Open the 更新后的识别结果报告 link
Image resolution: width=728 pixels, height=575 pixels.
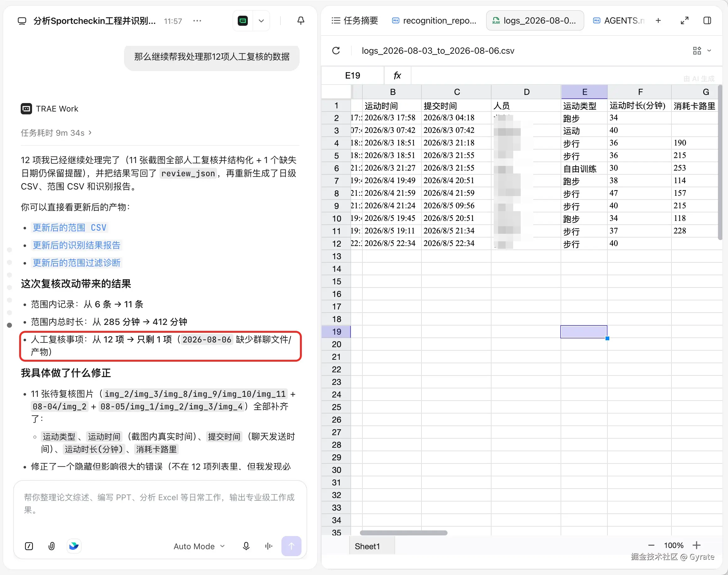tap(76, 245)
